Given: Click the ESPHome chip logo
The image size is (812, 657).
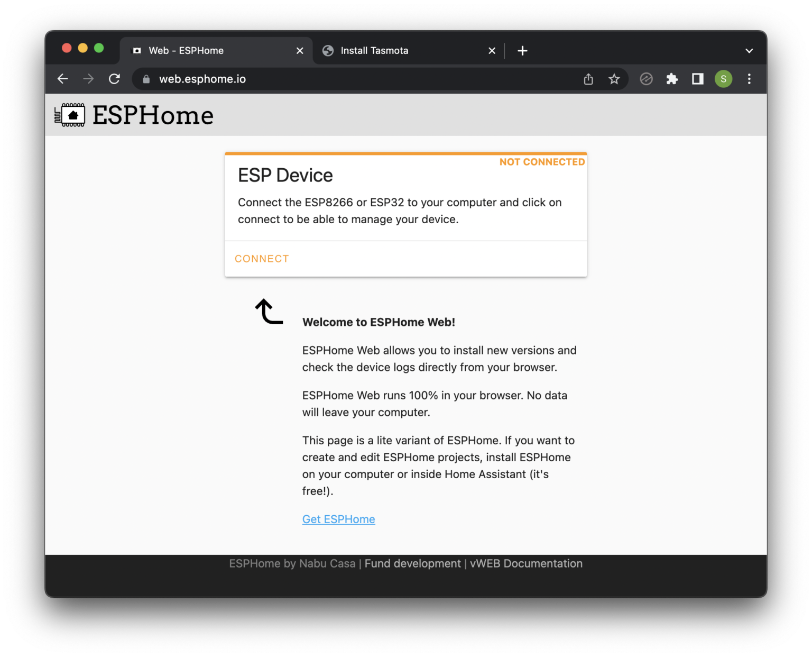Looking at the screenshot, I should pyautogui.click(x=70, y=115).
